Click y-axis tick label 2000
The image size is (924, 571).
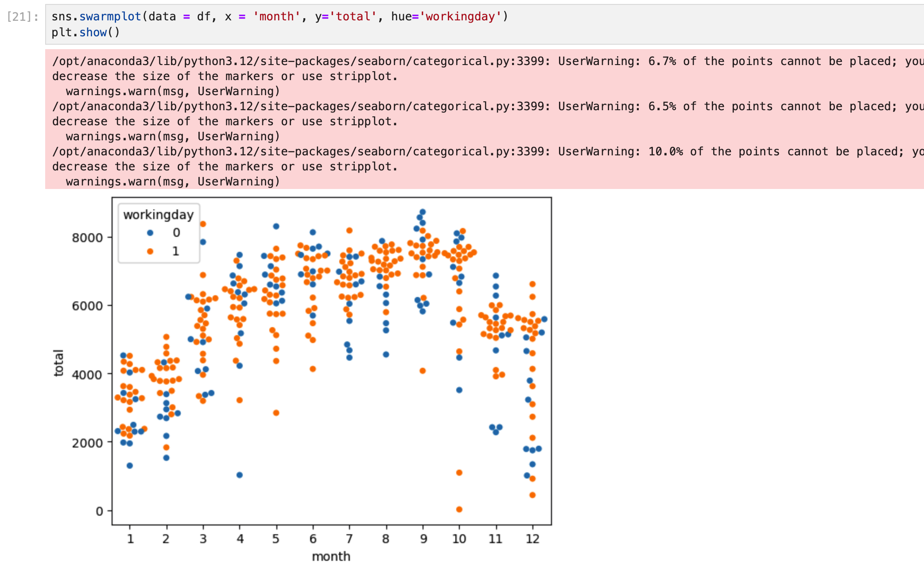(x=87, y=443)
